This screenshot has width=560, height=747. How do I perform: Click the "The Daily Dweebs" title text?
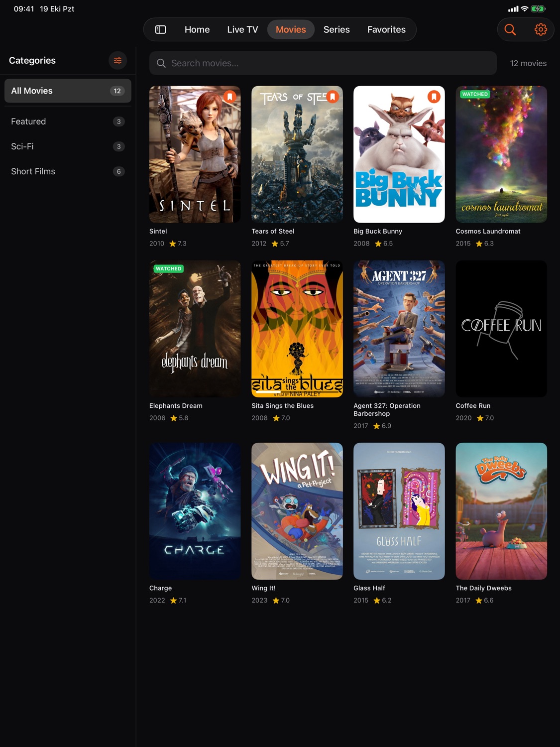point(483,588)
